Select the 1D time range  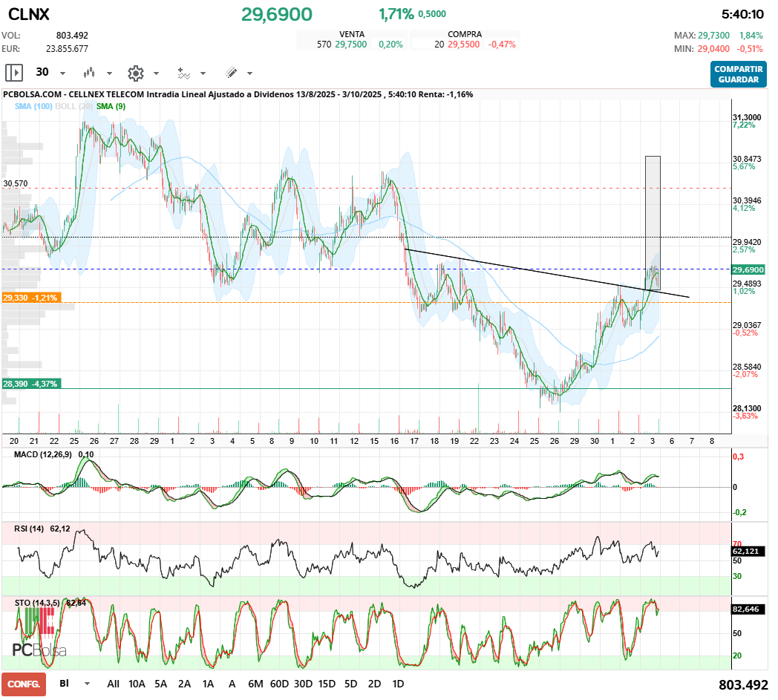pos(398,684)
